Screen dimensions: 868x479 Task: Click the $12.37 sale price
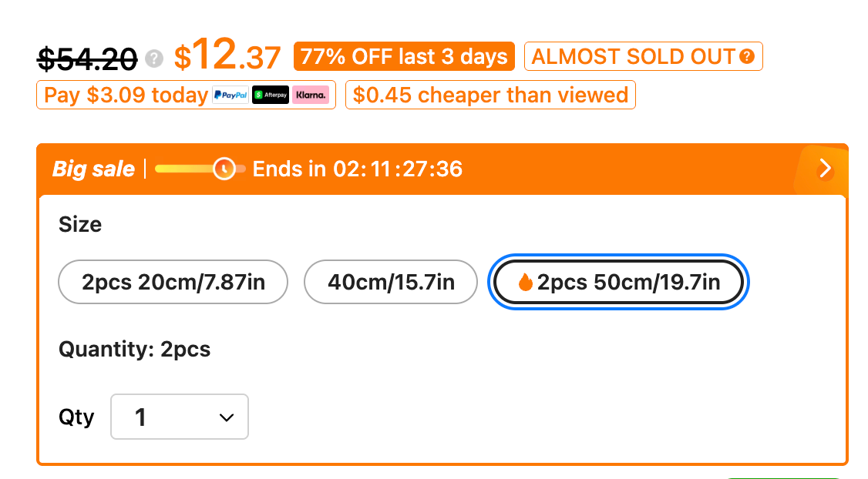pos(227,56)
